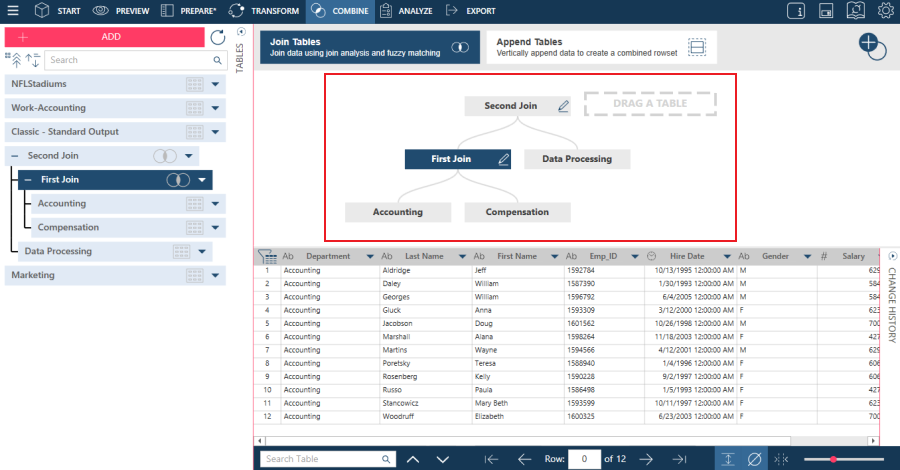The image size is (900, 470).
Task: Open the settings gear icon
Action: tap(886, 10)
